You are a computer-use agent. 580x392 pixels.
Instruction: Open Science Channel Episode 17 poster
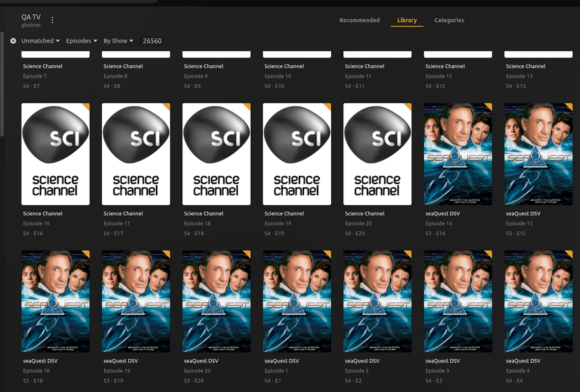[136, 154]
